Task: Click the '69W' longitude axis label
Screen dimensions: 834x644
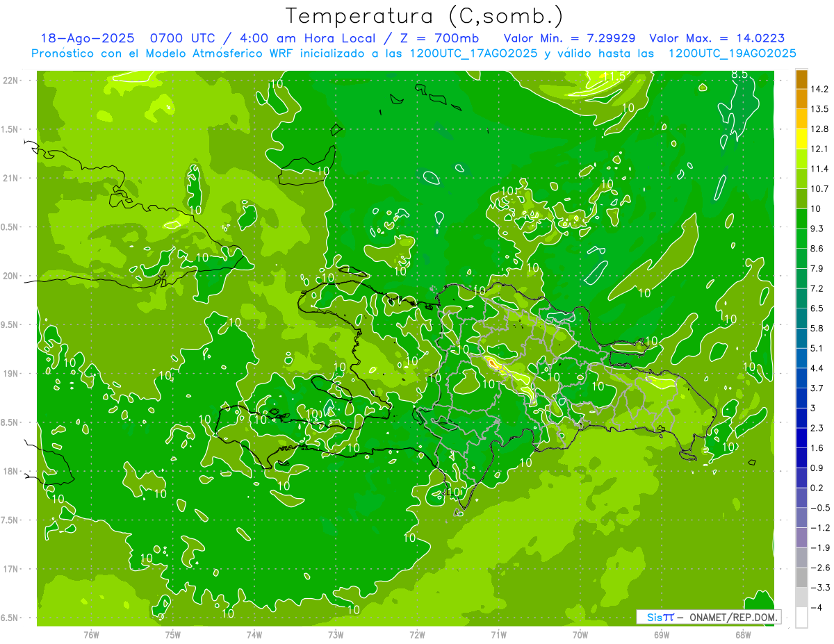Action: (x=662, y=634)
